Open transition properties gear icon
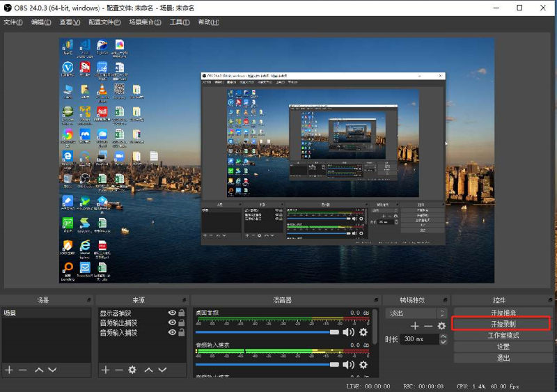 point(441,326)
